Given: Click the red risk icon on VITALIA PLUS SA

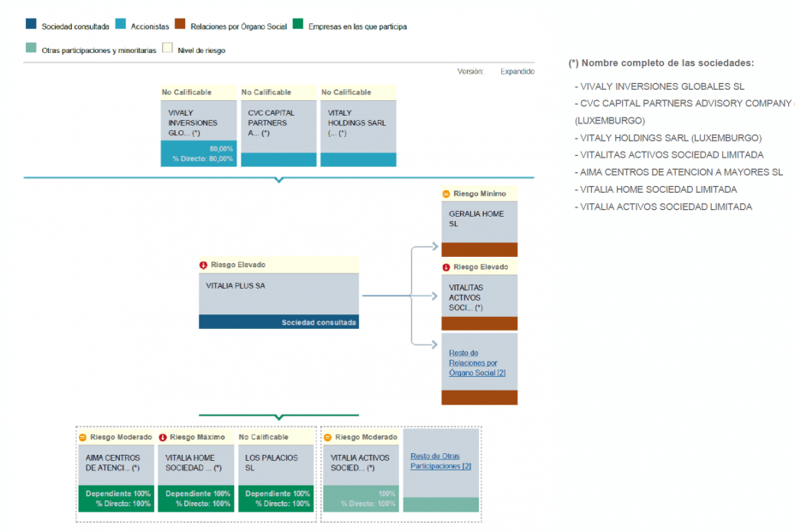Looking at the screenshot, I should coord(203,265).
